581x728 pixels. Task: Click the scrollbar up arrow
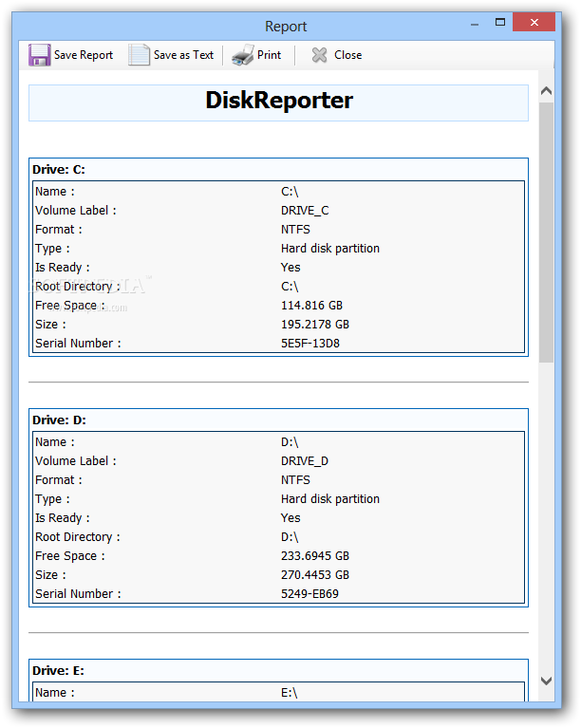pos(546,91)
